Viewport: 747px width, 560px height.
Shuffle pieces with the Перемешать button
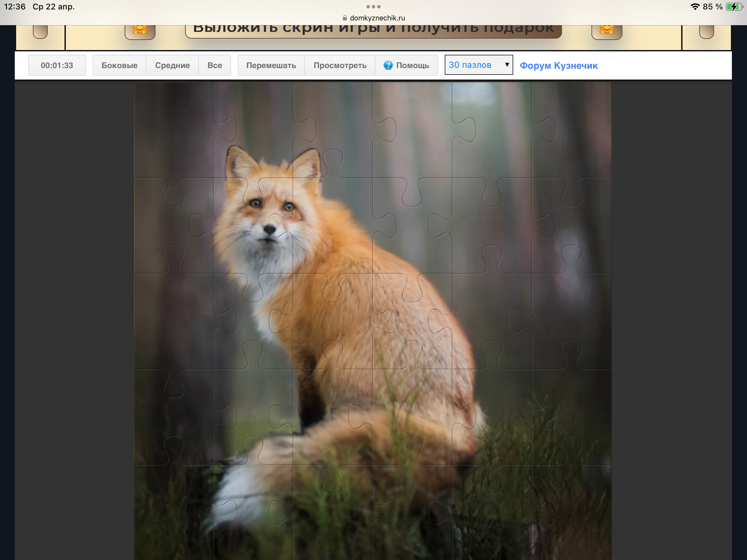[271, 65]
